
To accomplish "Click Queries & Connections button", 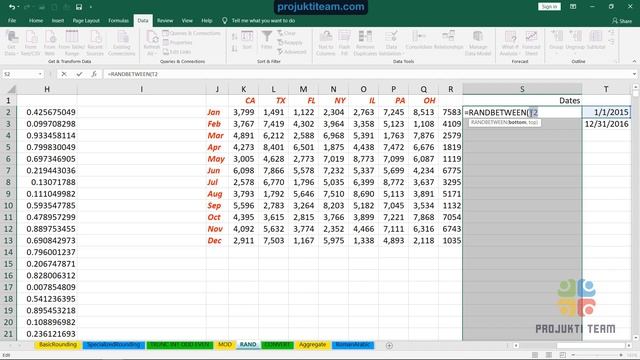I will [x=191, y=33].
